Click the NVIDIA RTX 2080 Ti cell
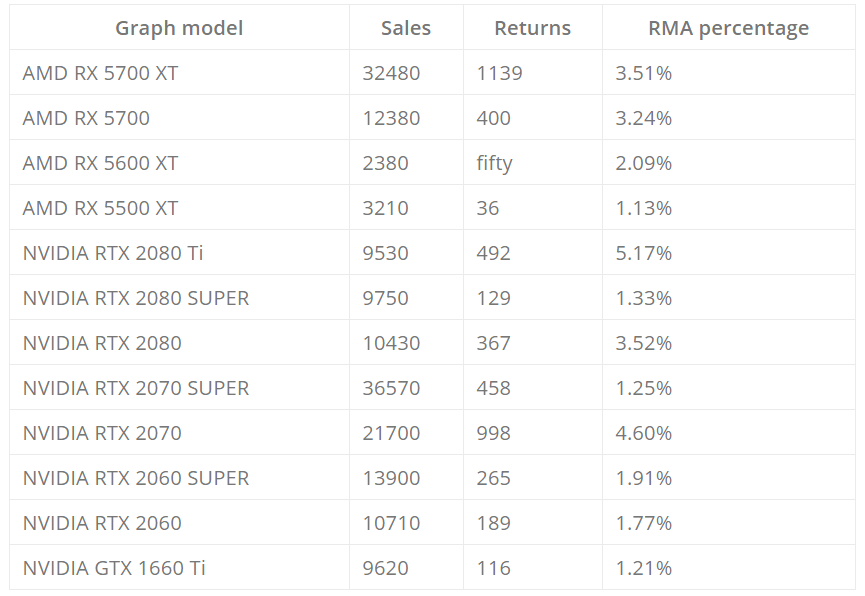 coord(113,253)
